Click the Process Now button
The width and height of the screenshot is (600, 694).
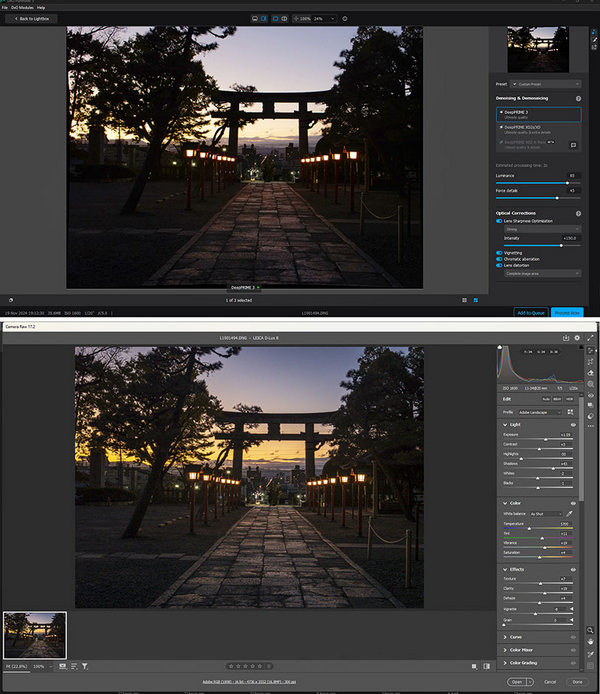pos(565,312)
